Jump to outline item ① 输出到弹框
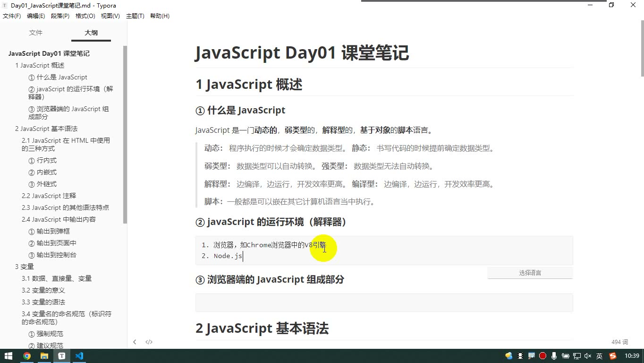644x363 pixels. (49, 231)
